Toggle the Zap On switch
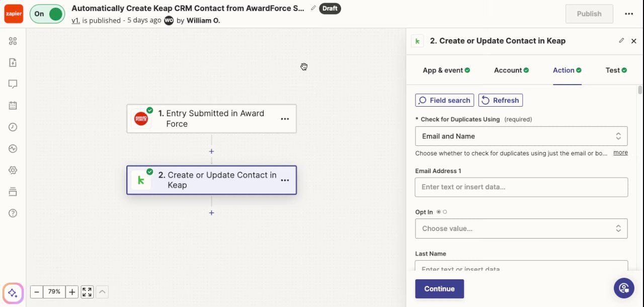The image size is (644, 307). pyautogui.click(x=47, y=14)
